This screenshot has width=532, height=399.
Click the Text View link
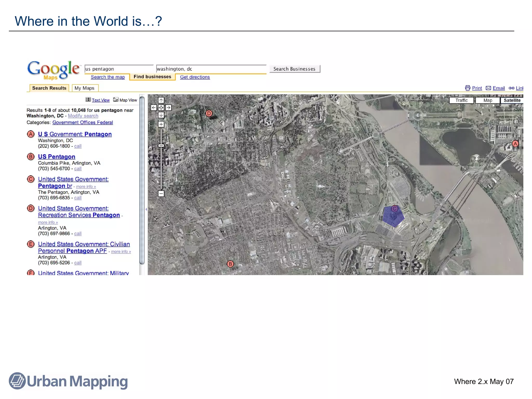101,100
